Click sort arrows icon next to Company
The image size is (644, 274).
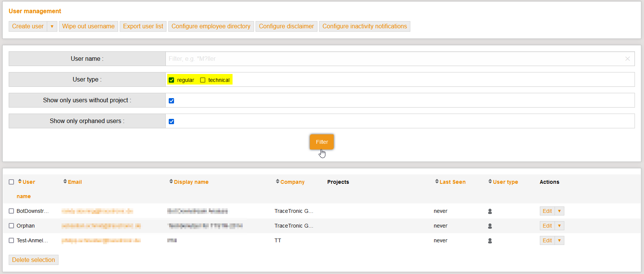click(x=278, y=182)
